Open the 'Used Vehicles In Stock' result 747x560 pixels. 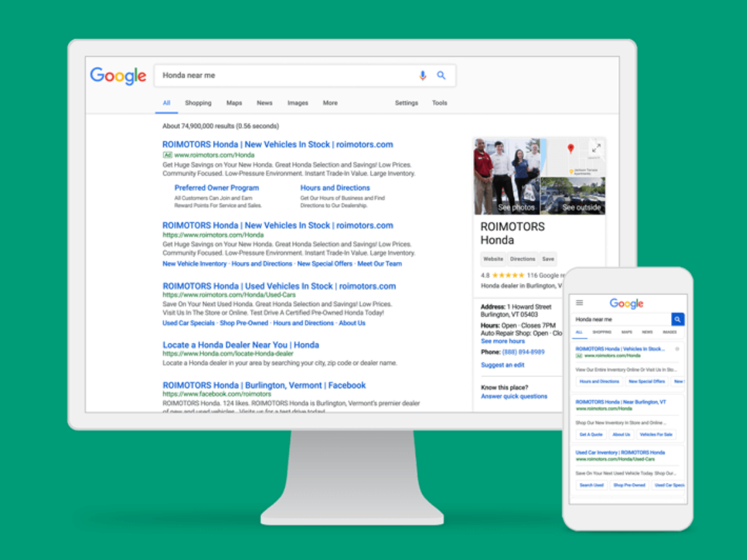279,286
